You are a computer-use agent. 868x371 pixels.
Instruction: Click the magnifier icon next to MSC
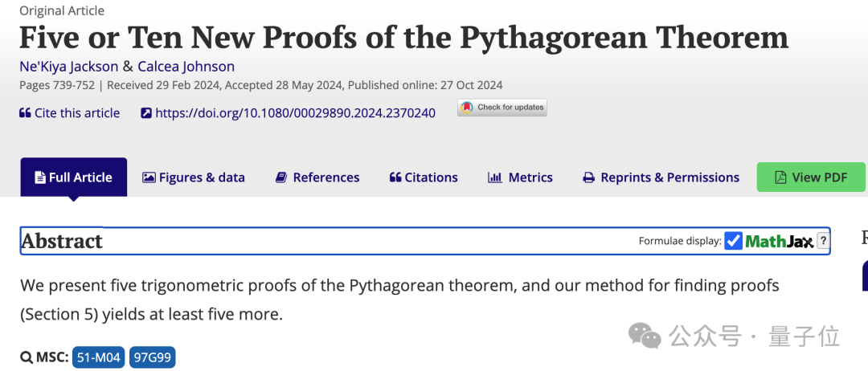27,357
